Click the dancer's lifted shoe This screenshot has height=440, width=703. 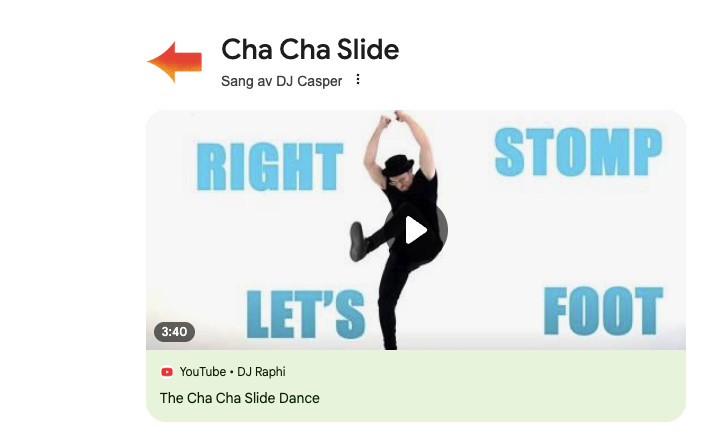click(358, 241)
